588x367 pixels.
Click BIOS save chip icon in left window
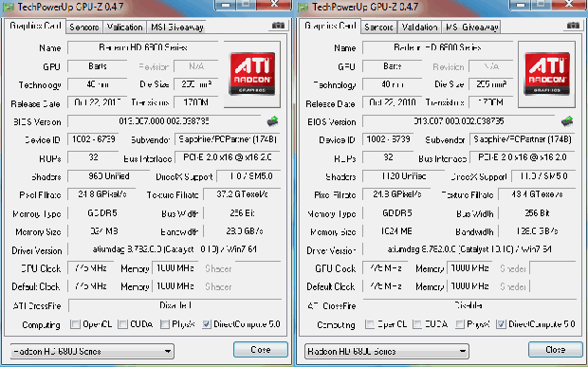(272, 121)
